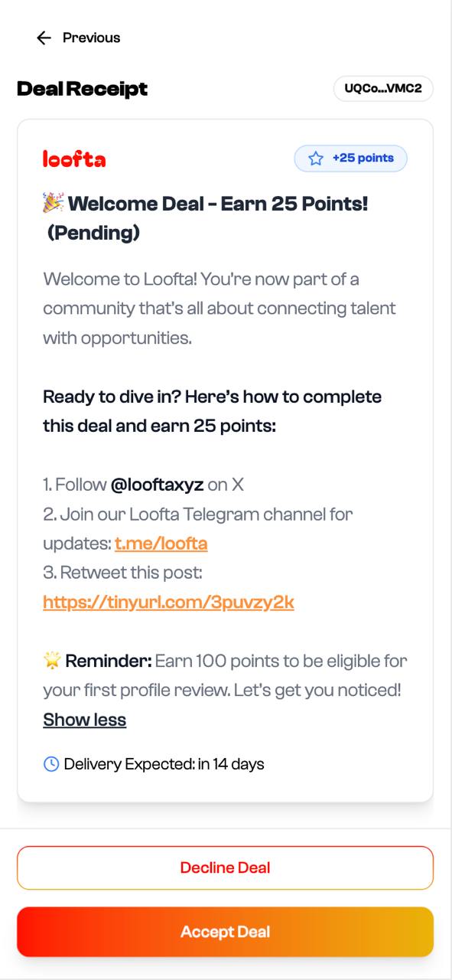
Task: Go back via the Previous label
Action: 91,38
